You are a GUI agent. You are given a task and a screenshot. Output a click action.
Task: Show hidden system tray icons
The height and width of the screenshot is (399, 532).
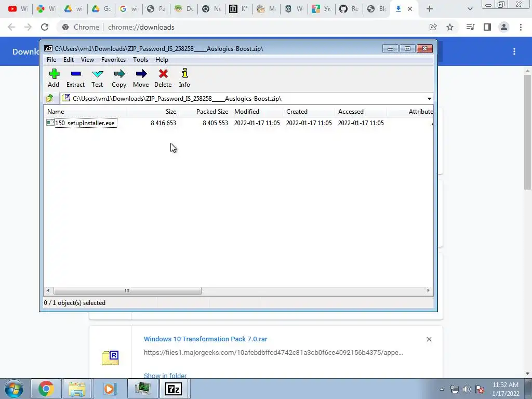click(x=442, y=389)
